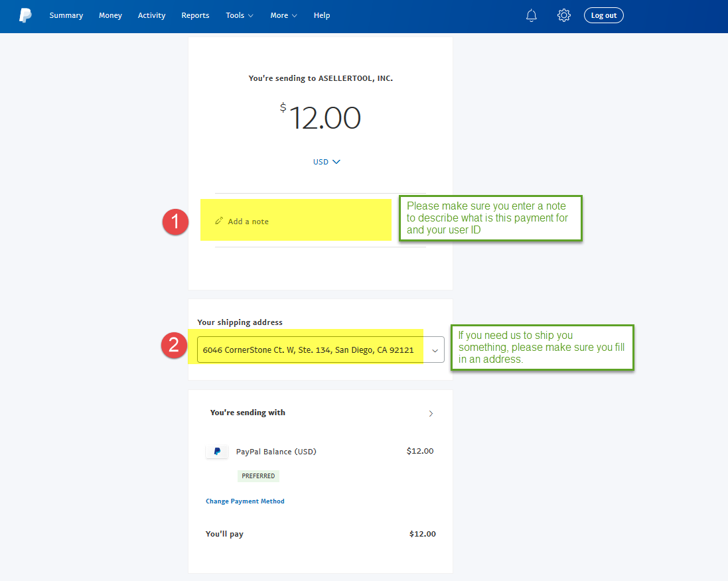Click the $12.00 amount beside PayPal Balance
Viewport: 728px width, 581px height.
(420, 451)
